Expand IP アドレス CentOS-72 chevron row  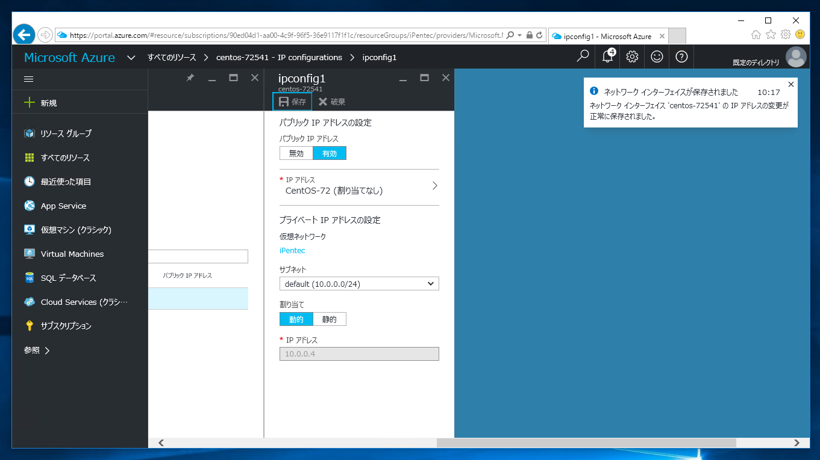point(359,186)
